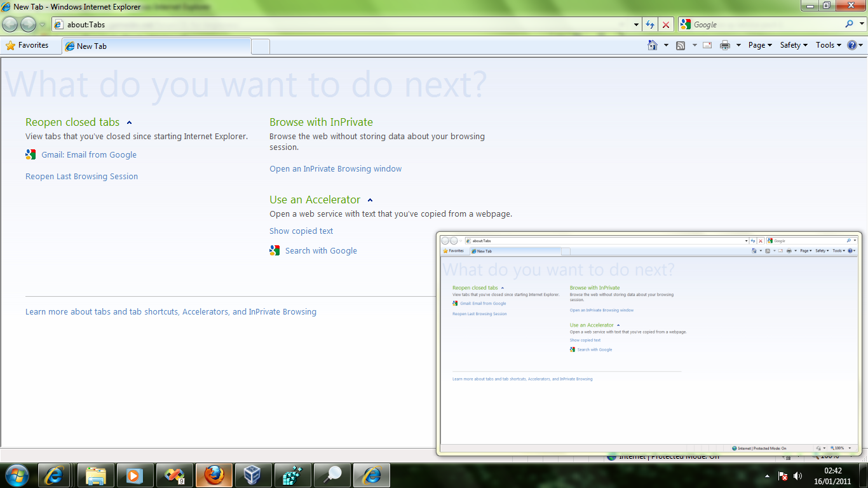The image size is (868, 488).
Task: Click Reopen Last Browsing Session link
Action: point(81,177)
